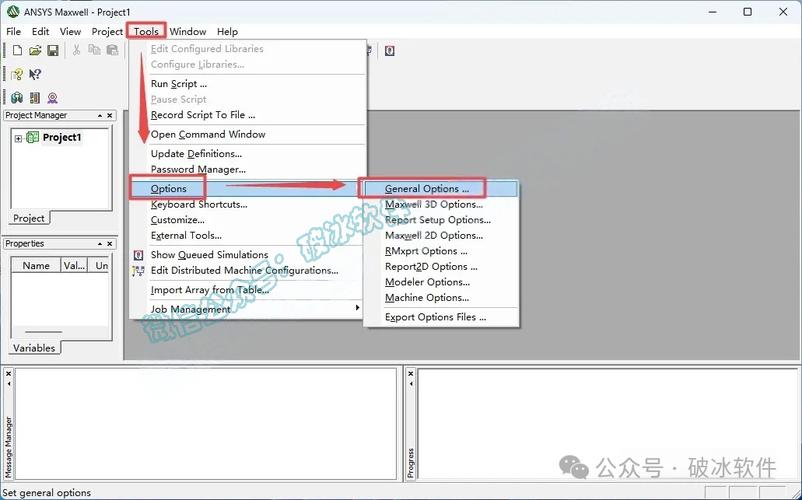Viewport: 802px width, 500px height.
Task: Click the Save floppy disk icon
Action: click(x=53, y=50)
